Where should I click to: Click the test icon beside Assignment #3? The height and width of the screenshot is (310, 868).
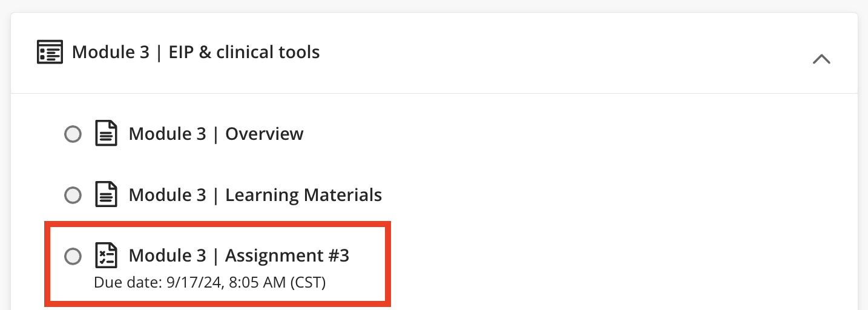[x=107, y=256]
